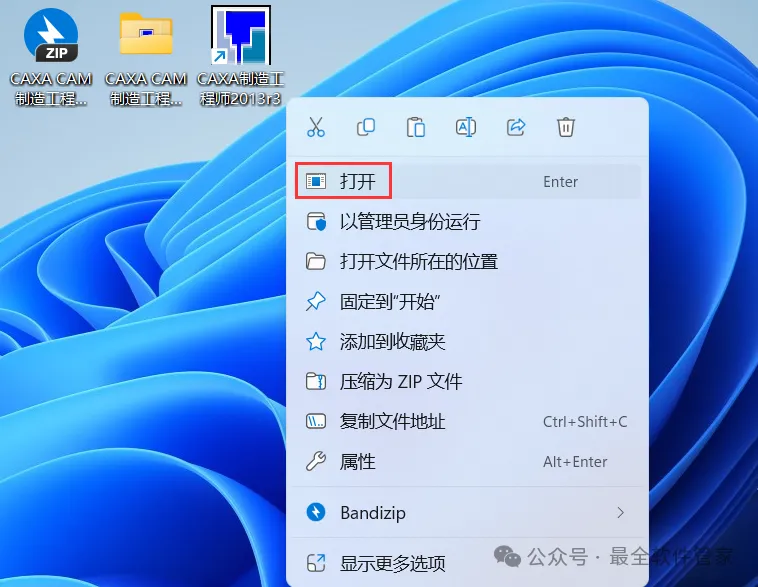This screenshot has width=758, height=587.
Task: Select 固定到"开始" menu entry
Action: pos(467,302)
